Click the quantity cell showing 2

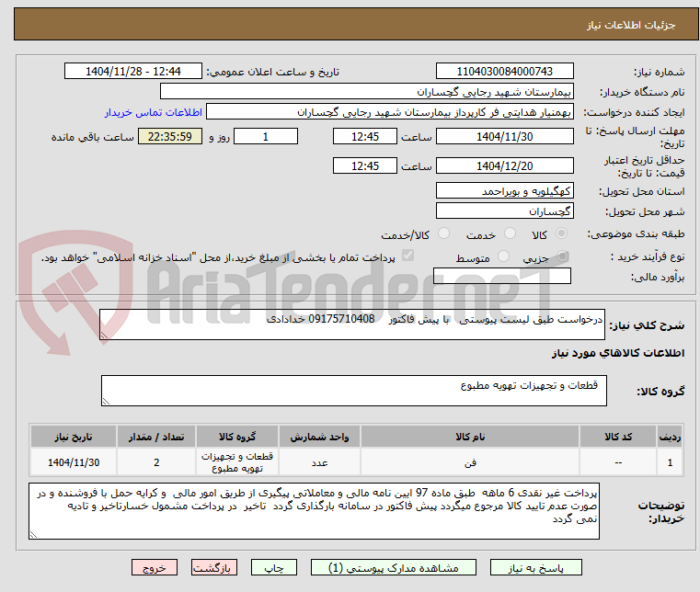coord(156,462)
